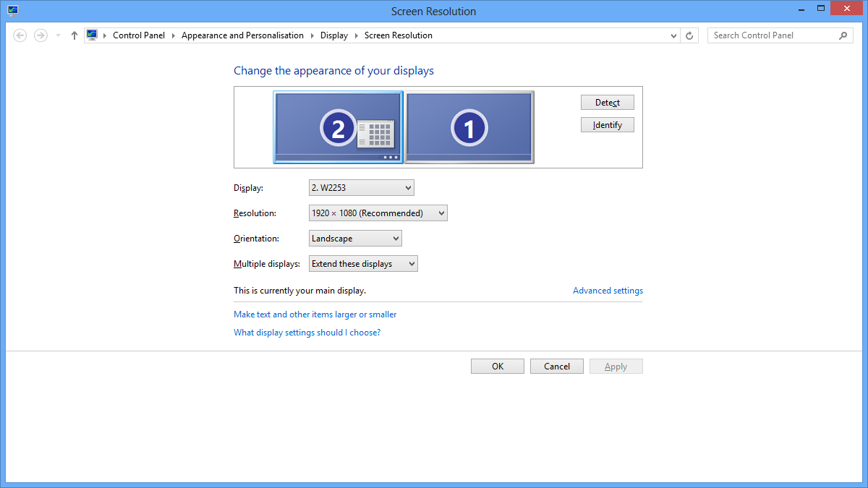Open the Resolution dropdown
Screen dimensions: 868x488
[x=378, y=213]
